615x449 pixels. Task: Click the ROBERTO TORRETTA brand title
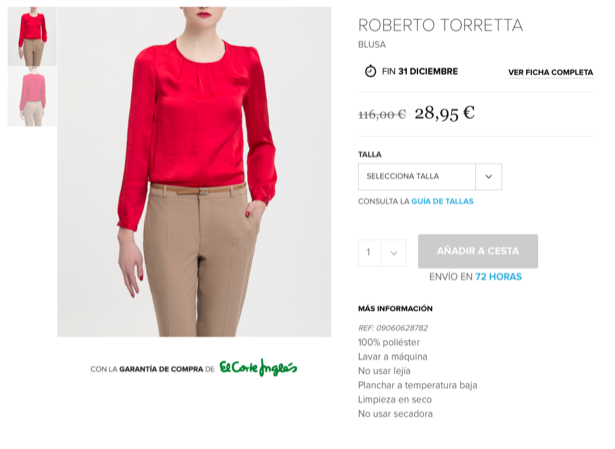(440, 25)
